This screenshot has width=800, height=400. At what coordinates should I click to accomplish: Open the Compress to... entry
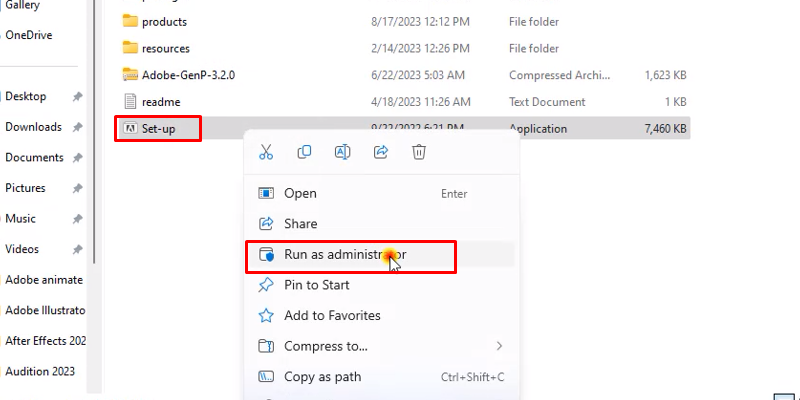tap(382, 346)
